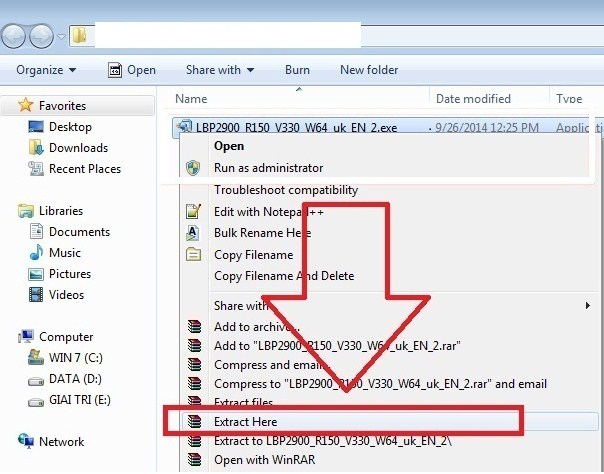Click the 9/26/2014 12:25 PM date cell
Screen dimensions: 604x474
(487, 127)
